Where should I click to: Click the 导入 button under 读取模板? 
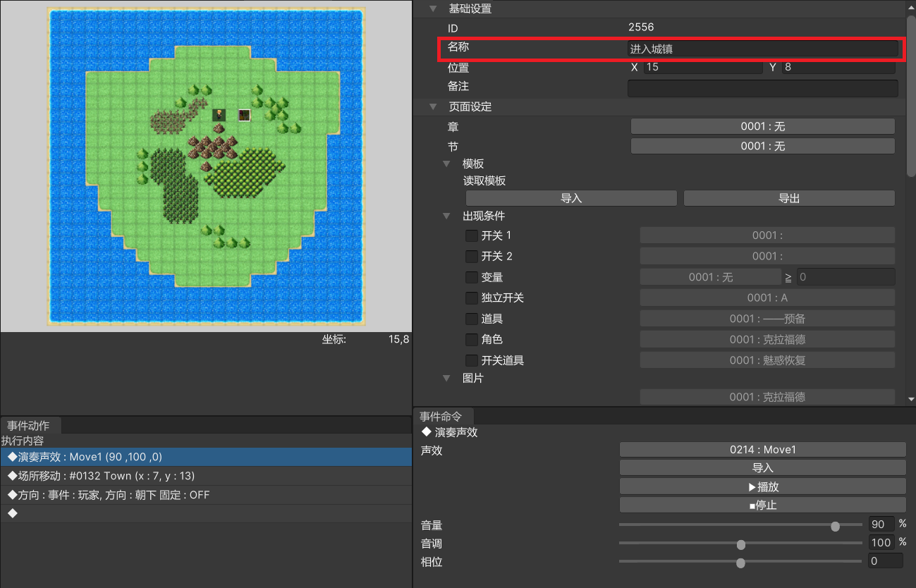point(571,199)
